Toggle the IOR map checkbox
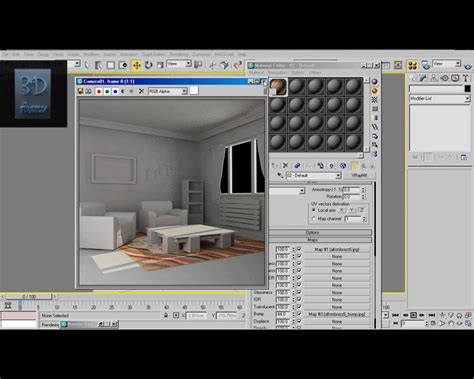The width and height of the screenshot is (474, 379). (299, 299)
